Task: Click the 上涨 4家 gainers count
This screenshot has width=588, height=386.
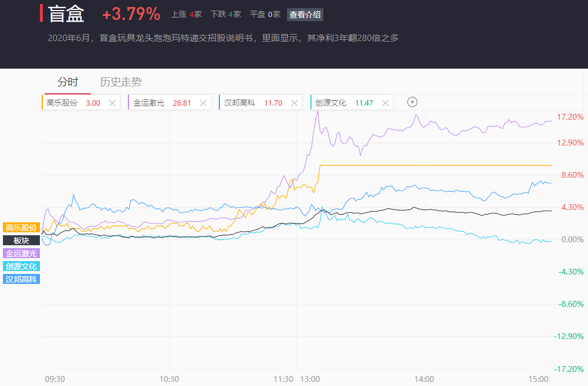Action: click(186, 15)
